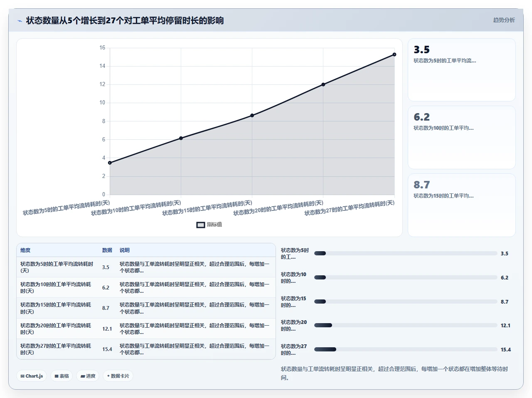Click the 表格 tag chip
Screen dimensions: 532x398
(62, 376)
